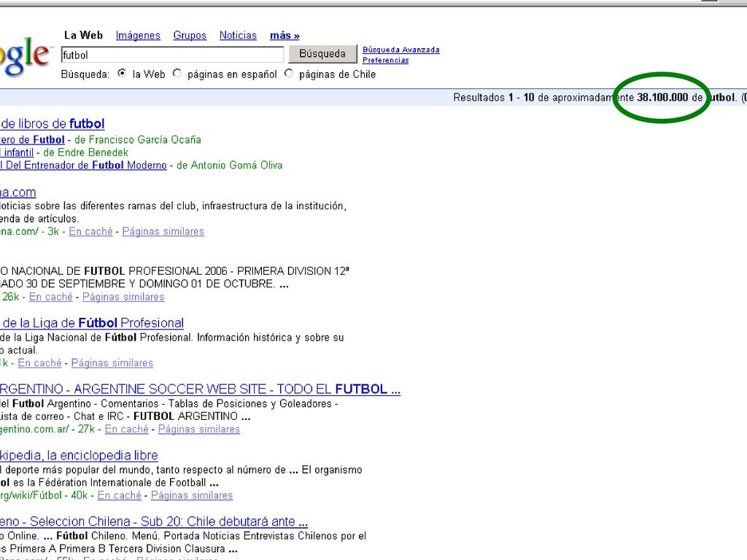Open En caché link of 26k result
The image size is (747, 560).
(50, 297)
